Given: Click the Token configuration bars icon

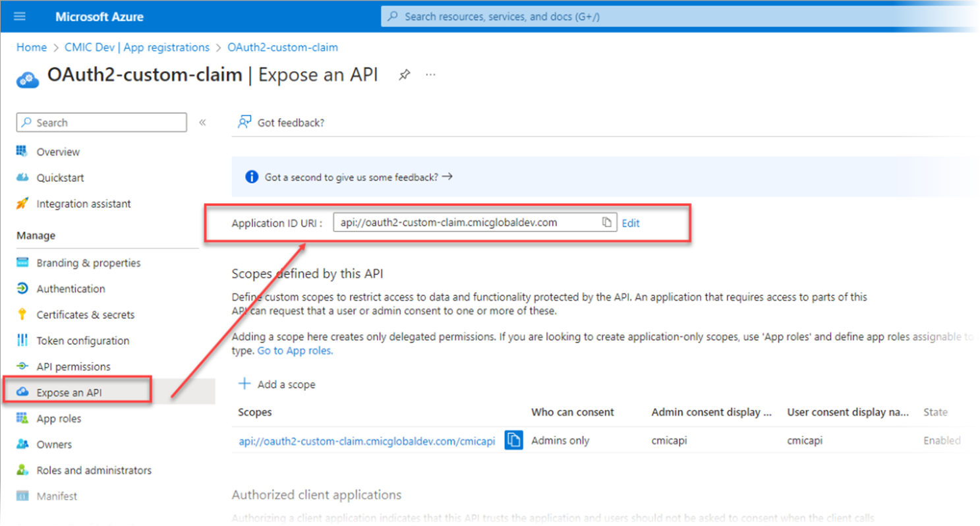Looking at the screenshot, I should [23, 341].
